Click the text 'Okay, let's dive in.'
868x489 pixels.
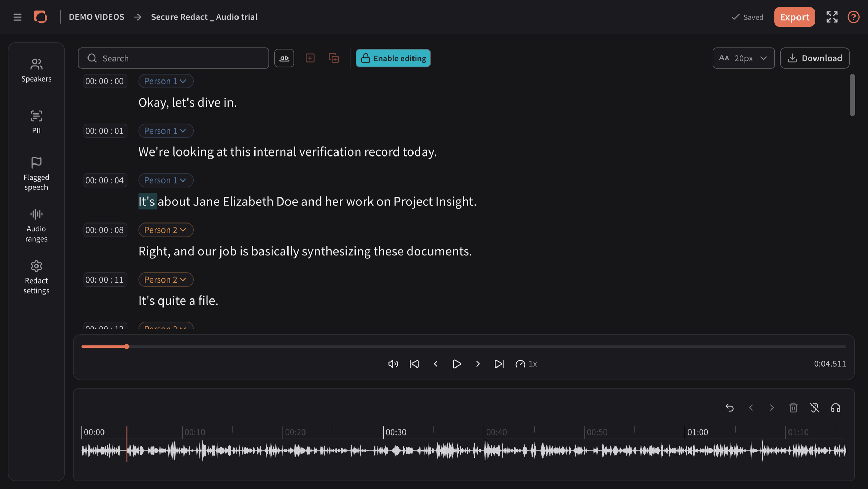click(187, 102)
